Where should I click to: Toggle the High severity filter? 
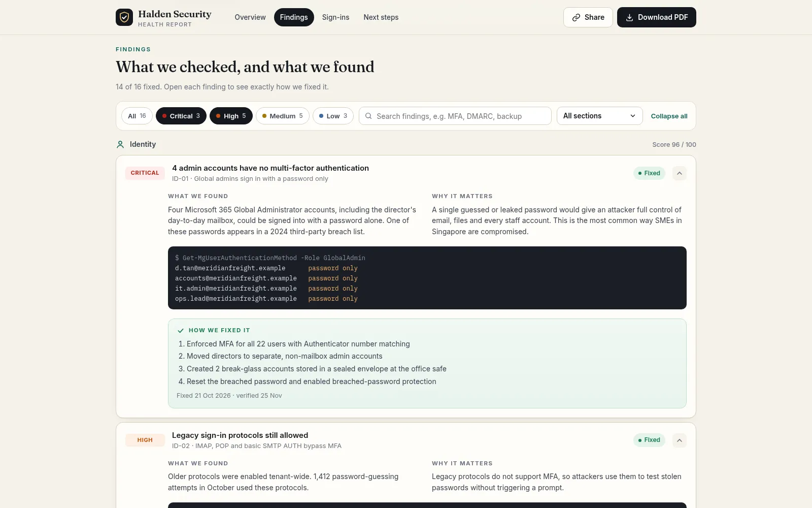pos(231,116)
